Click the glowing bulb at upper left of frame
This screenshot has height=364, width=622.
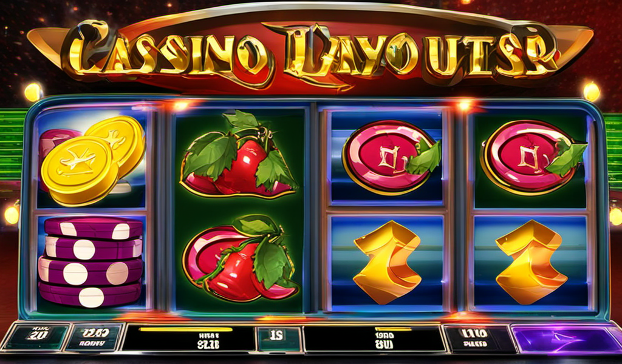pyautogui.click(x=33, y=92)
